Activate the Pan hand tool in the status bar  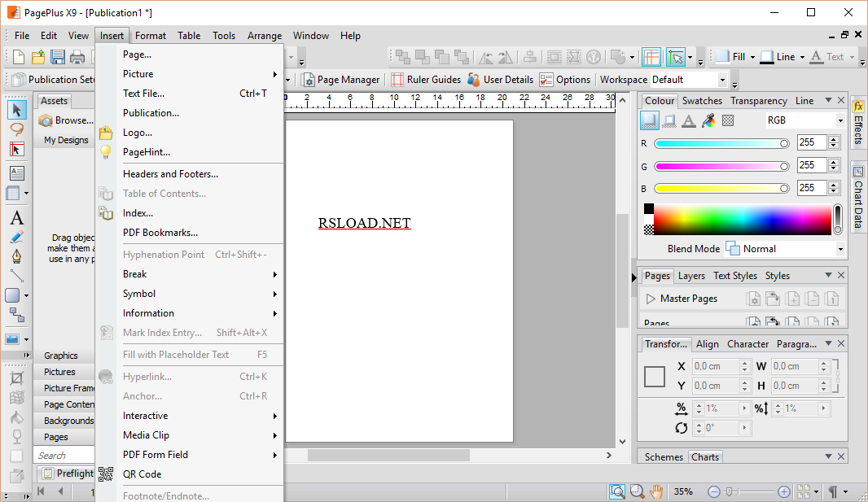coord(656,491)
